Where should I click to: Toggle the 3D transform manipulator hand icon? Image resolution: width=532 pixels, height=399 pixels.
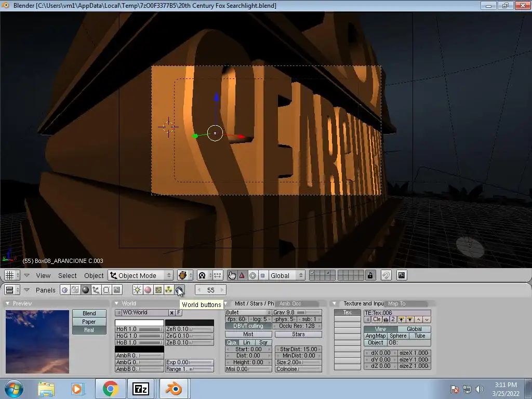(x=232, y=275)
